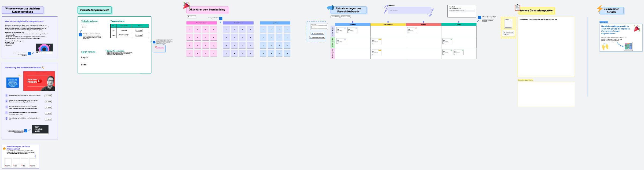Click the party popper icon by Teambuilding
The width and height of the screenshot is (644, 170).
(186, 5)
